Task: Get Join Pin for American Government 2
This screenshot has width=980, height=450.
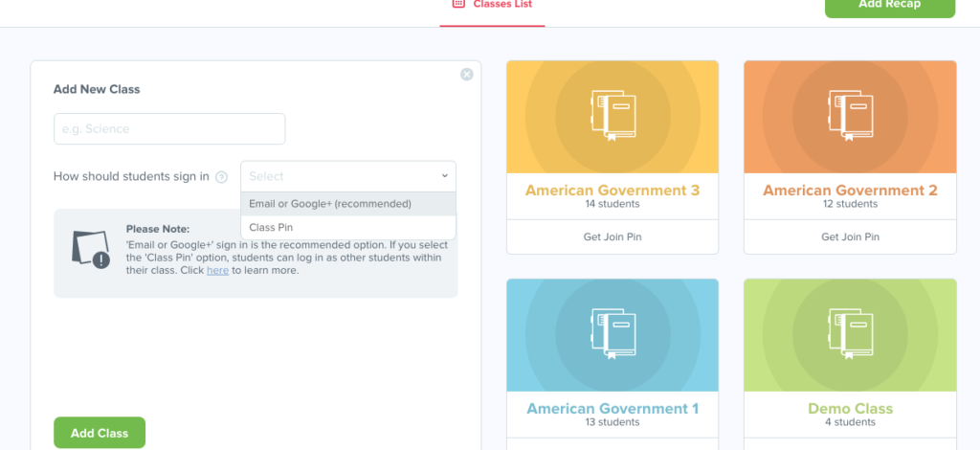Action: 850,236
